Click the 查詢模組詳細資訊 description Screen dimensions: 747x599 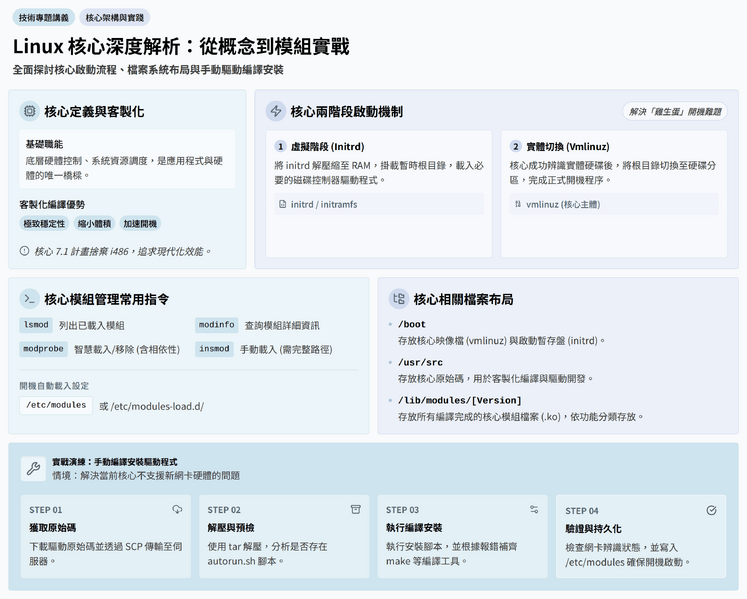pos(282,325)
